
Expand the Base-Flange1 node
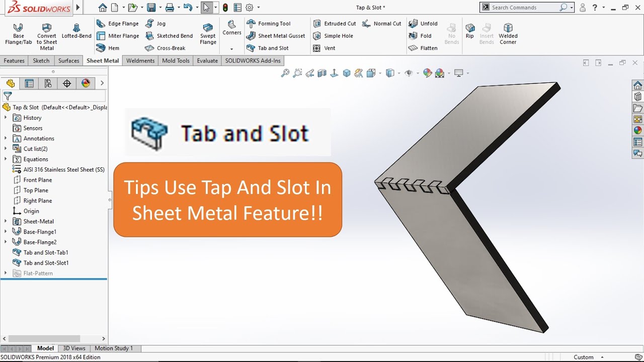click(6, 232)
